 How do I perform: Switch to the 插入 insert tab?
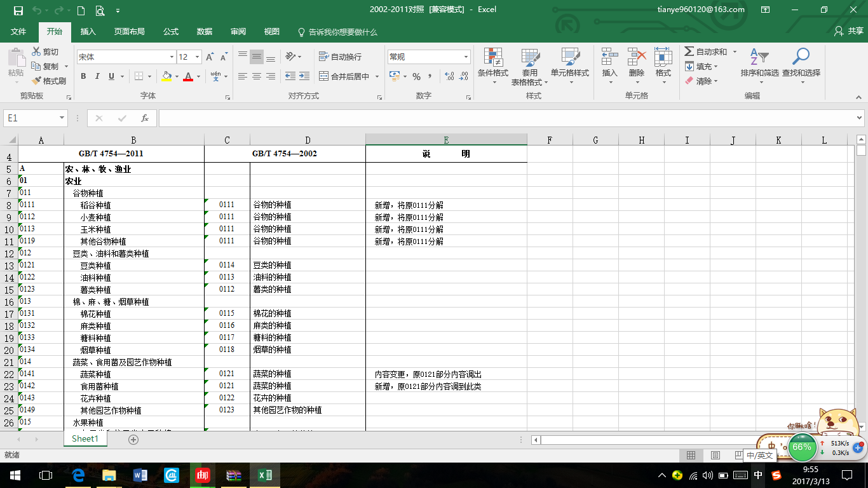point(88,32)
